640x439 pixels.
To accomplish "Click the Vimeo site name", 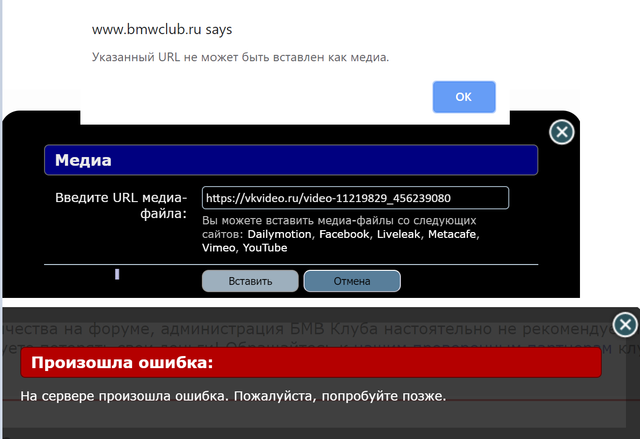I will tap(218, 248).
